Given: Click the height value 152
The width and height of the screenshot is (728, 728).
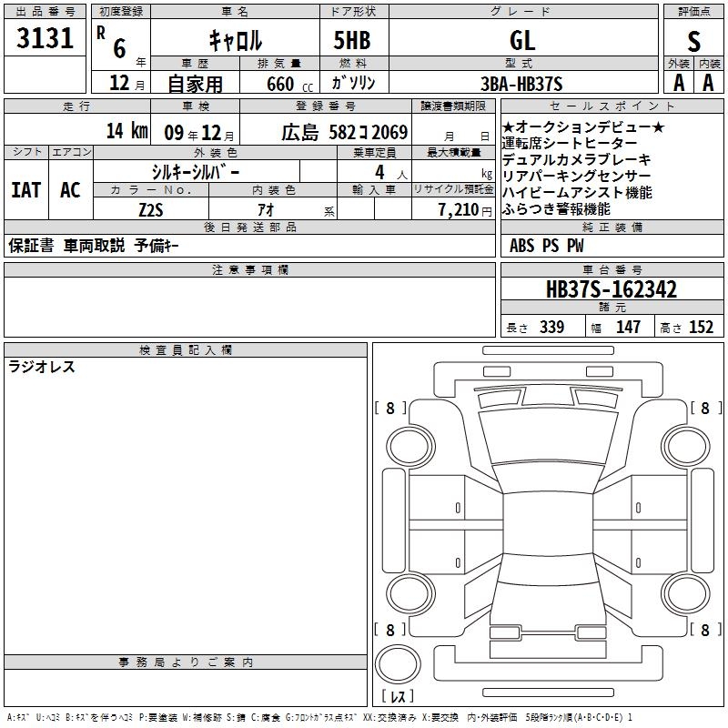Looking at the screenshot, I should pos(701,327).
